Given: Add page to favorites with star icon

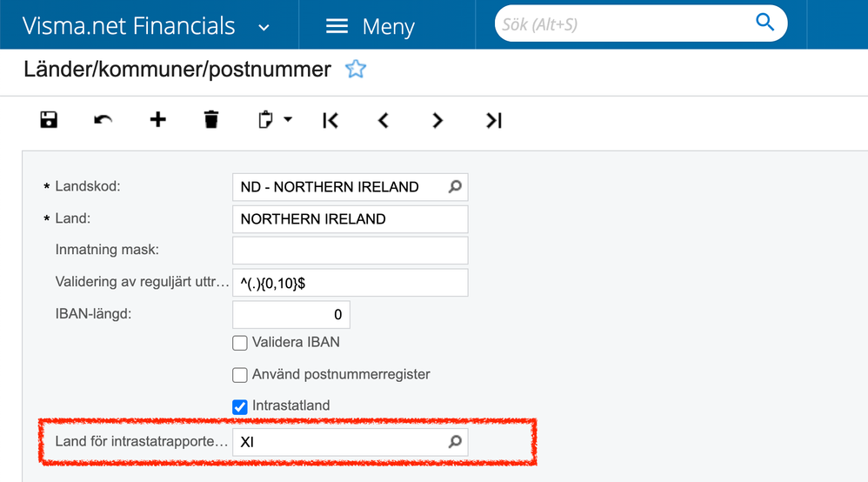Looking at the screenshot, I should point(356,70).
